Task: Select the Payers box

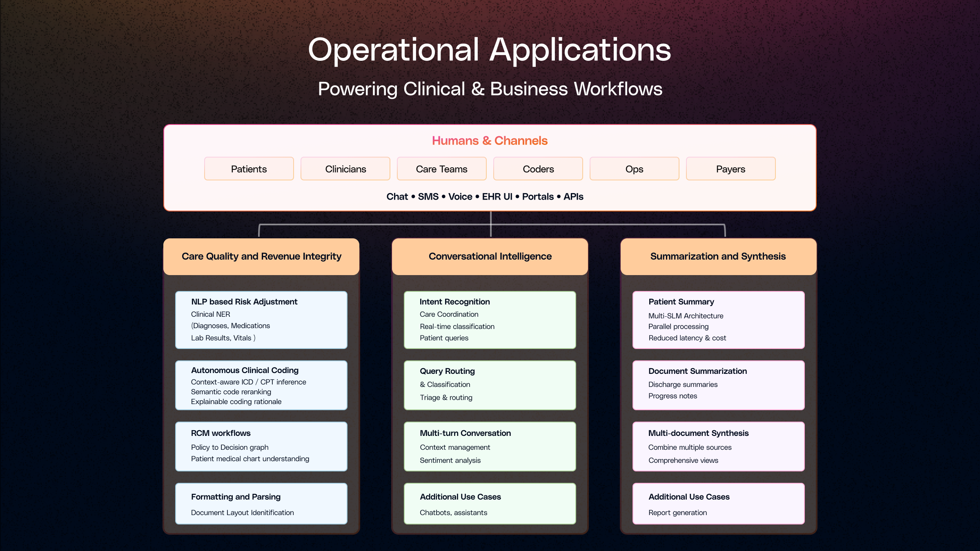Action: pos(731,169)
